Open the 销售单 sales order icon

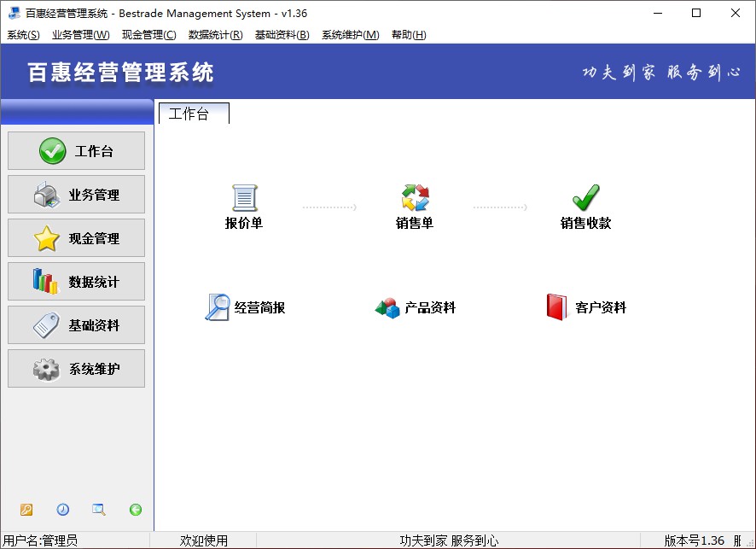[416, 198]
